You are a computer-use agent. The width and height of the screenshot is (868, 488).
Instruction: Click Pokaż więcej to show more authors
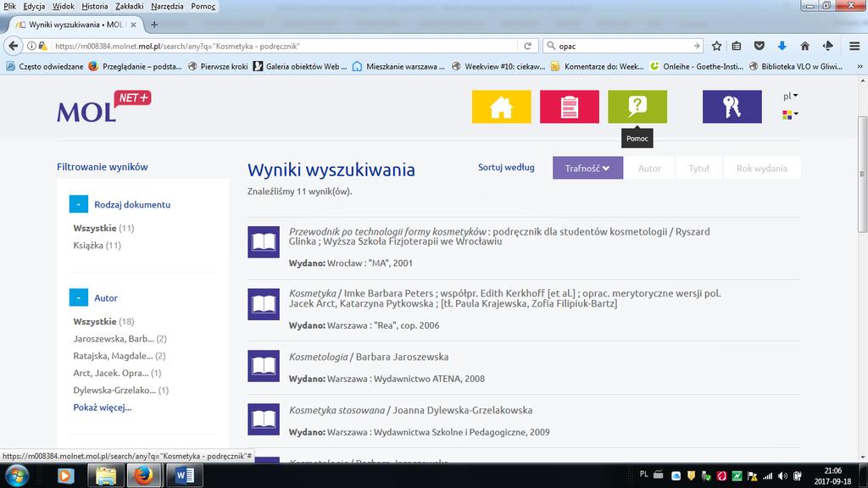tap(103, 408)
